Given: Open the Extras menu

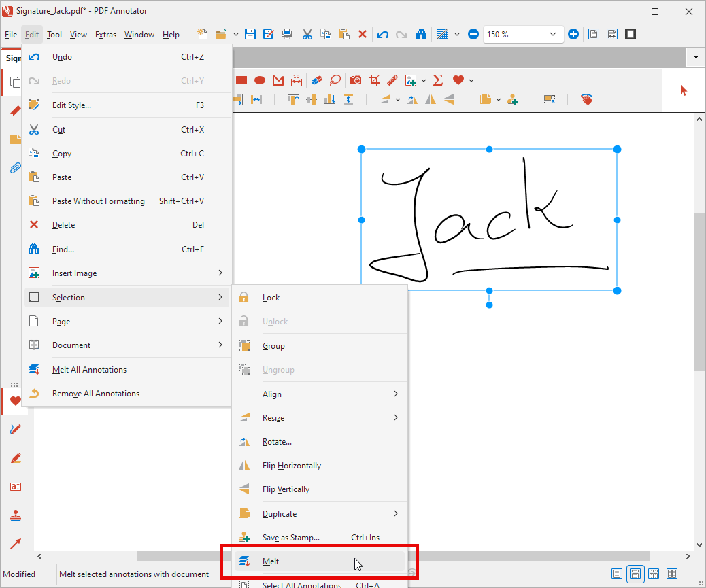Looking at the screenshot, I should pos(105,35).
